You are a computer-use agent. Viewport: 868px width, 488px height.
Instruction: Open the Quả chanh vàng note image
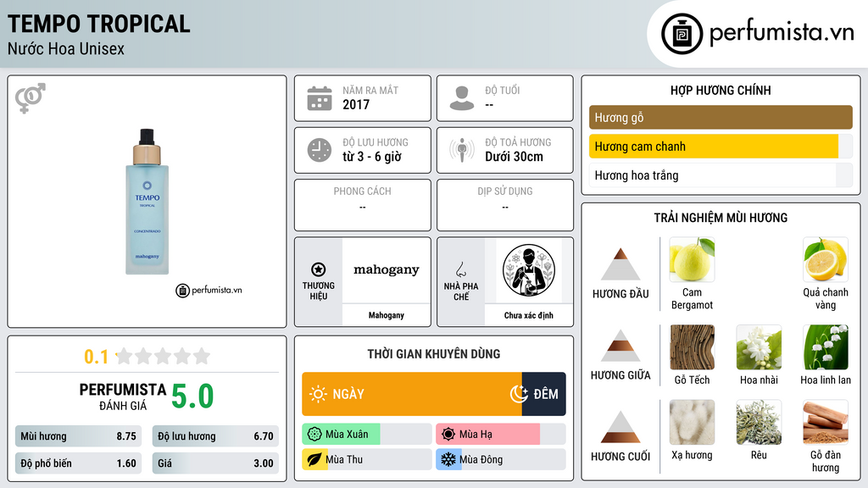click(x=826, y=259)
